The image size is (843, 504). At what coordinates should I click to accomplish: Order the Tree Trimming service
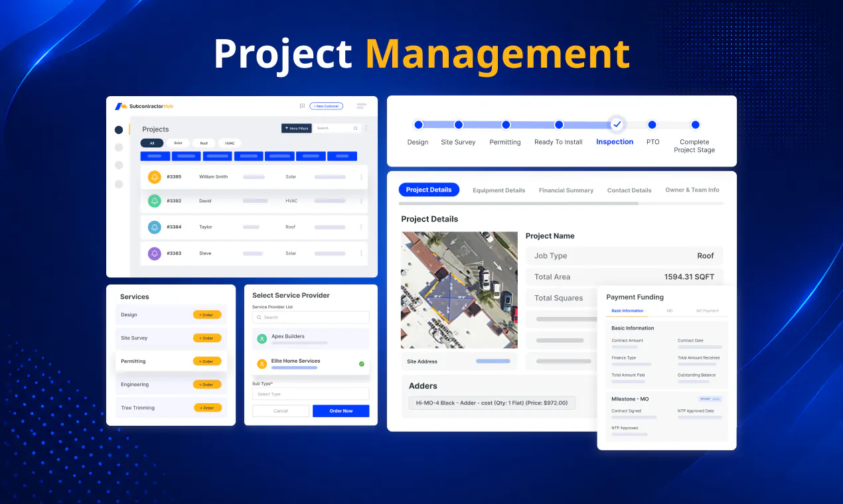(x=207, y=408)
